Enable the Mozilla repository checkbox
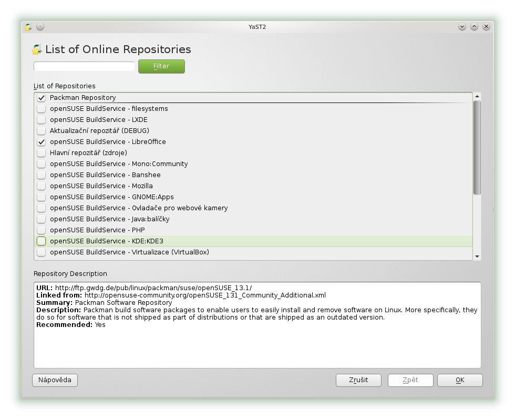The width and height of the screenshot is (515, 420). click(42, 186)
